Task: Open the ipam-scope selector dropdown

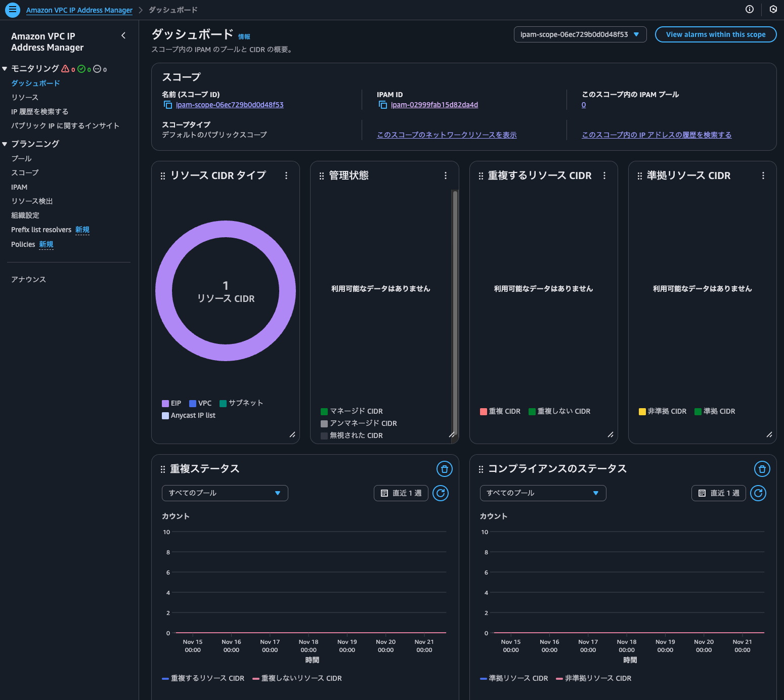Action: pos(580,34)
